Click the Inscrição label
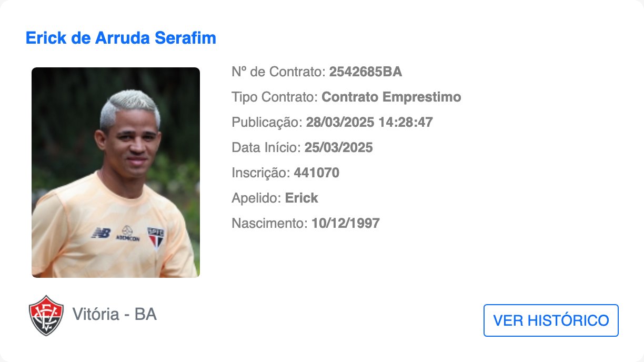The width and height of the screenshot is (644, 362). coord(261,173)
